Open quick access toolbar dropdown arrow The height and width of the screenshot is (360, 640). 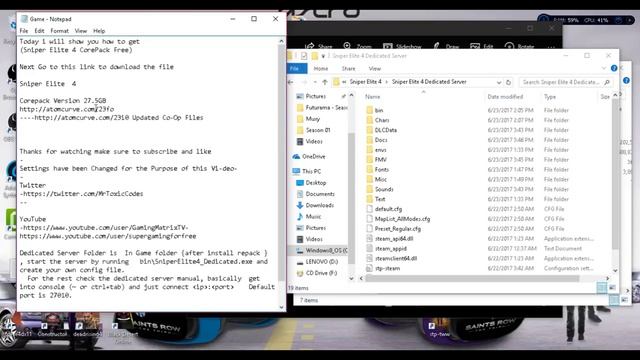pyautogui.click(x=323, y=56)
